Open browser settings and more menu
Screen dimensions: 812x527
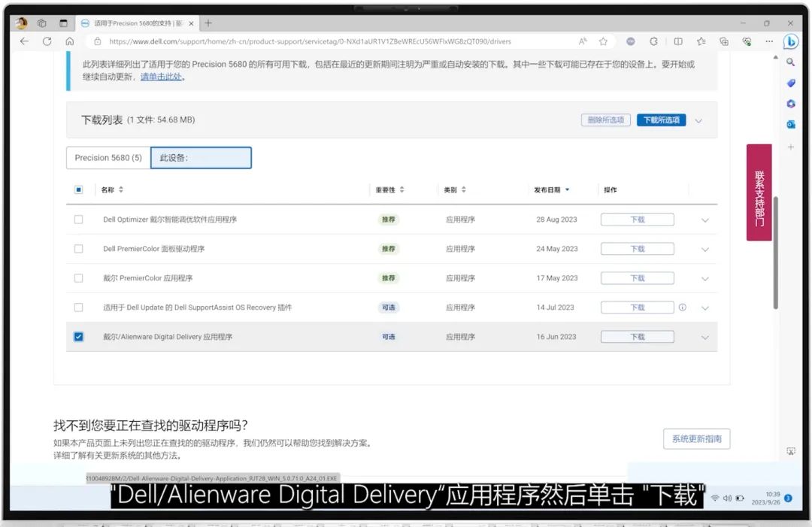pyautogui.click(x=769, y=41)
